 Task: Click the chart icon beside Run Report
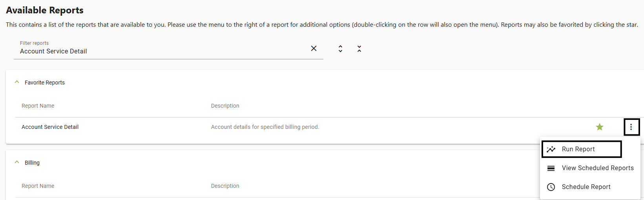(551, 149)
